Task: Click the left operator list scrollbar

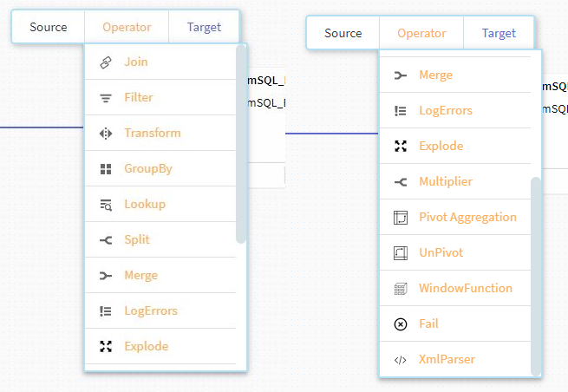Action: pos(241,144)
